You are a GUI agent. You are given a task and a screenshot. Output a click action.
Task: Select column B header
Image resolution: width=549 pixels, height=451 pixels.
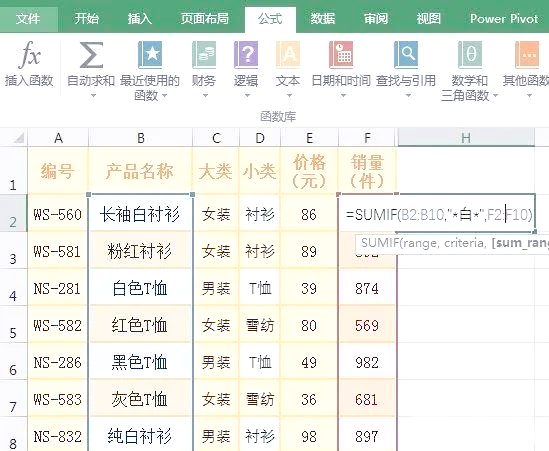pos(141,138)
